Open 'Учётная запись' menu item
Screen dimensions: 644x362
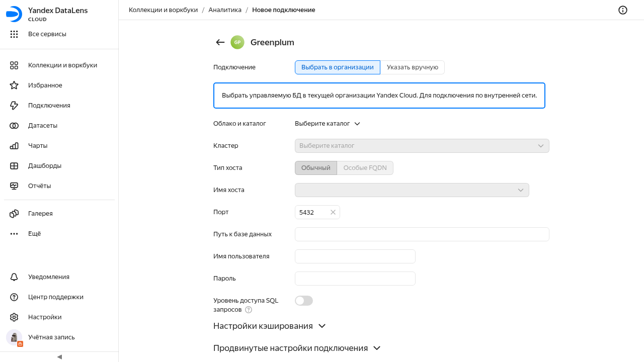pyautogui.click(x=51, y=337)
